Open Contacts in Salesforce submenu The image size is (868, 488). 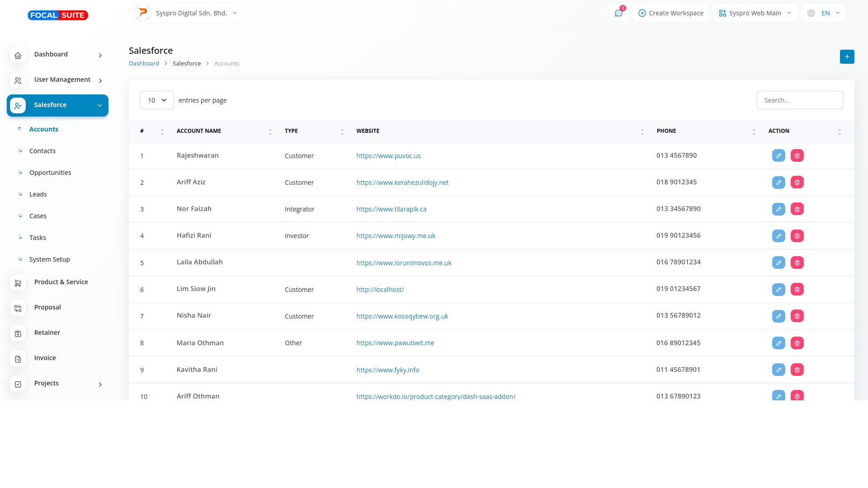pyautogui.click(x=42, y=151)
